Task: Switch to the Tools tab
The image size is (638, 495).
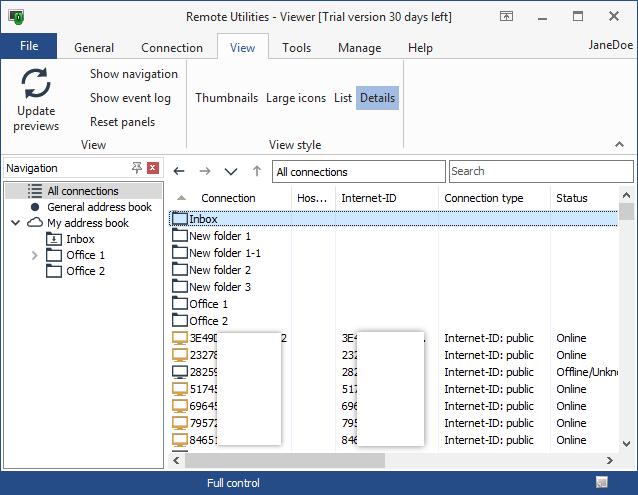Action: (297, 48)
